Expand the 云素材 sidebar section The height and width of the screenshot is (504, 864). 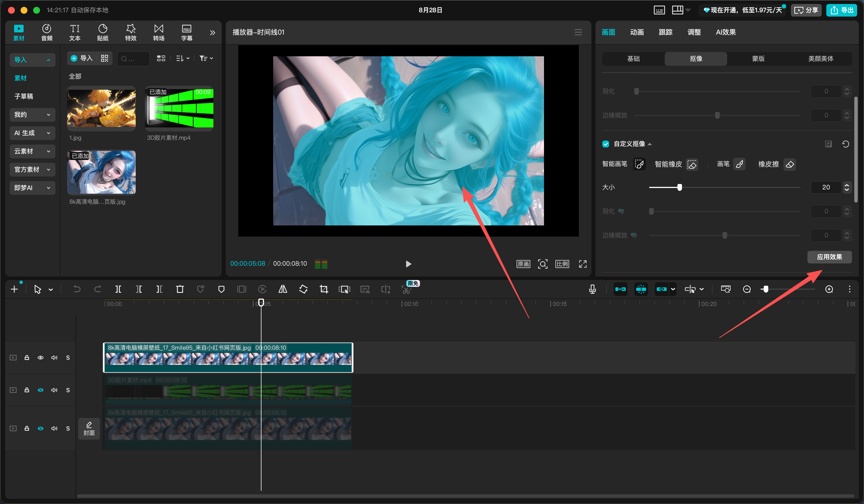tap(32, 151)
